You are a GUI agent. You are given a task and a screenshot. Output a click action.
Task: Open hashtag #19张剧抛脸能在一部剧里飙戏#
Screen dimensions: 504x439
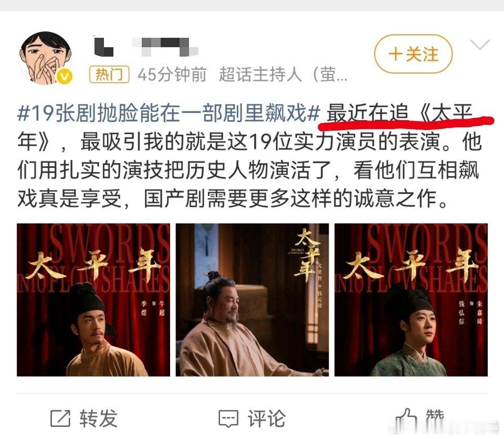pyautogui.click(x=169, y=113)
